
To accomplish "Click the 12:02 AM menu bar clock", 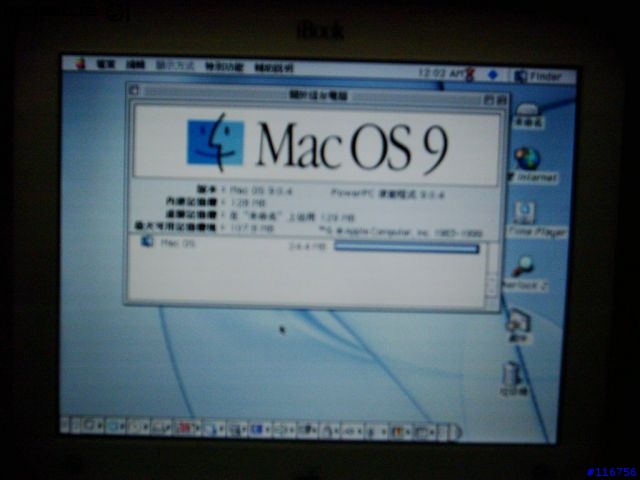I will (441, 73).
